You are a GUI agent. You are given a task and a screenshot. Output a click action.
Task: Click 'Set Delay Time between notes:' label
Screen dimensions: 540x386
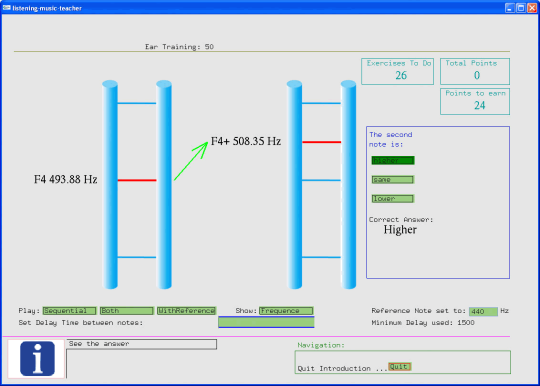(81, 323)
